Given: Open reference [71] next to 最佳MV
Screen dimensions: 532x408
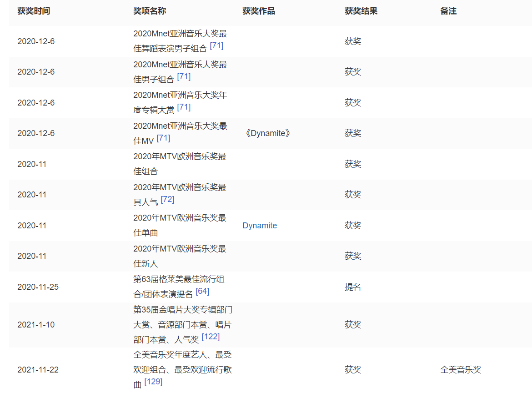Looking at the screenshot, I should point(163,138).
